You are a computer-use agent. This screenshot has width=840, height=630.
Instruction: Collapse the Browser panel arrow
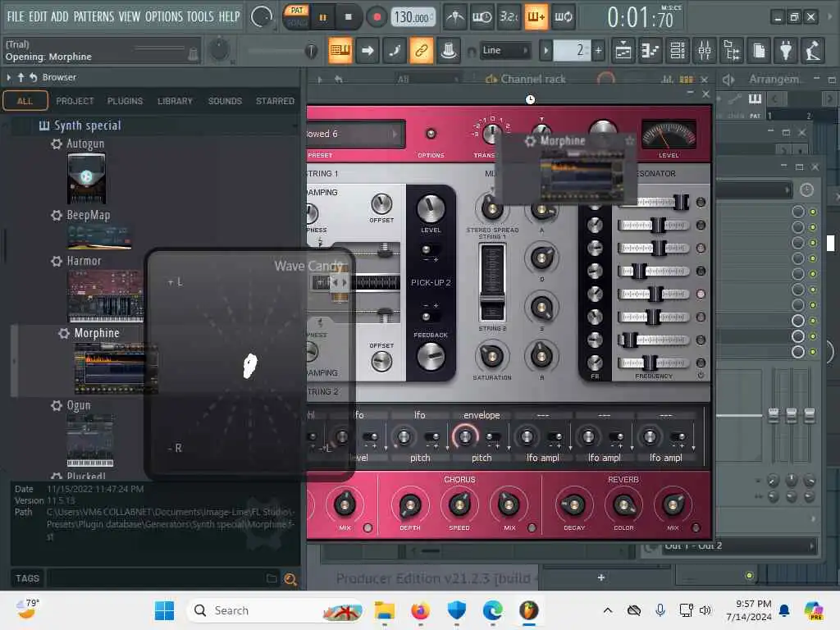(9, 77)
